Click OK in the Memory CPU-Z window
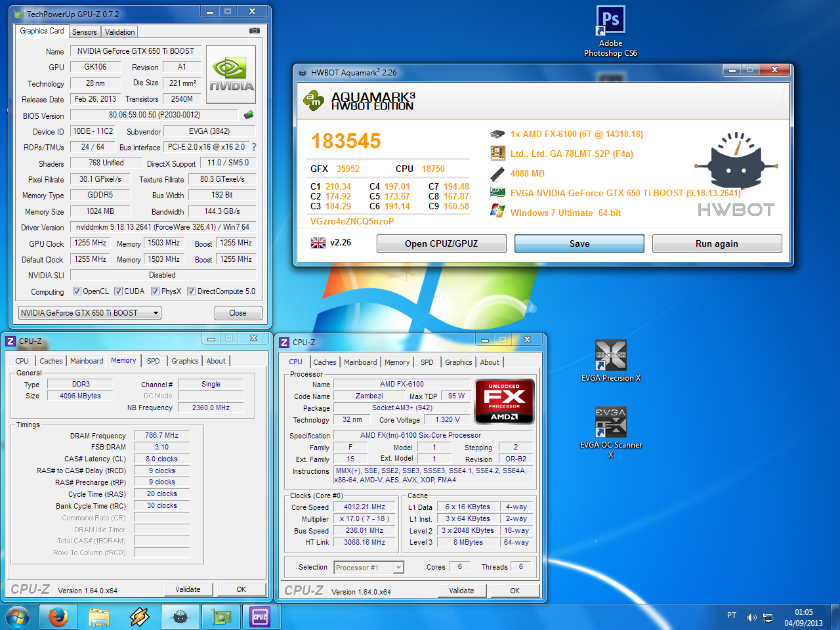Screen dimensions: 840x630 pyautogui.click(x=241, y=589)
